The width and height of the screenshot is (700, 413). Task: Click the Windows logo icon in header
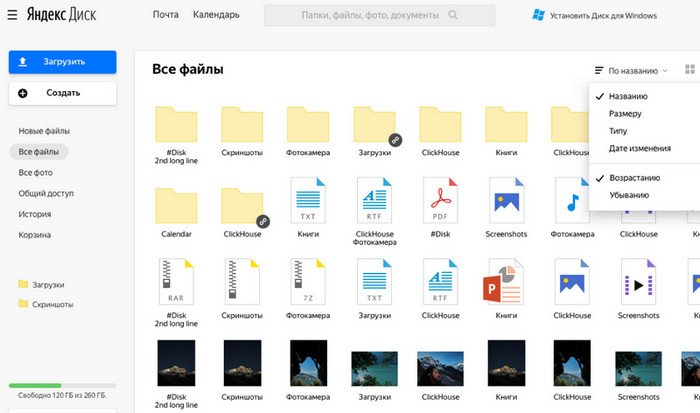point(538,15)
